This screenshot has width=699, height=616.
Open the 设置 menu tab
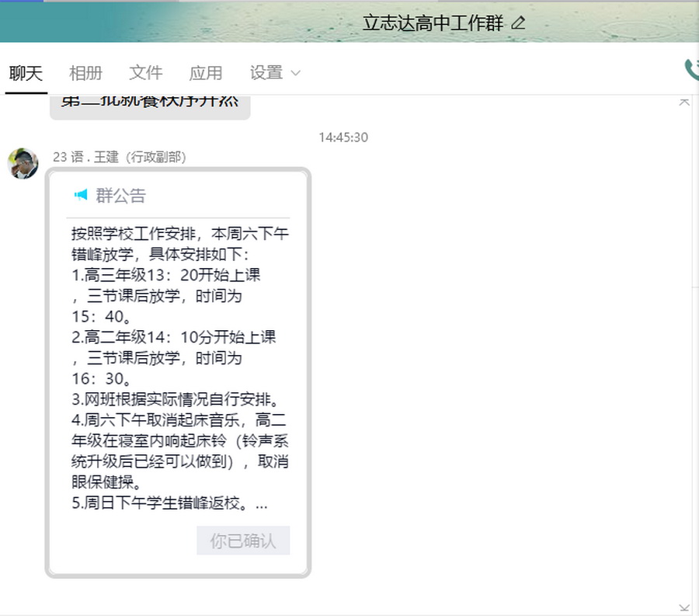pos(266,73)
